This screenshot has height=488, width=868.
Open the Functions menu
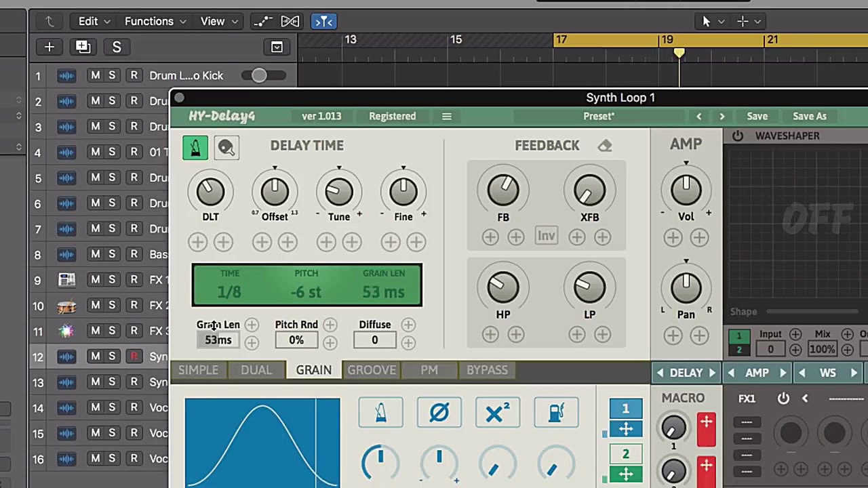pos(149,21)
